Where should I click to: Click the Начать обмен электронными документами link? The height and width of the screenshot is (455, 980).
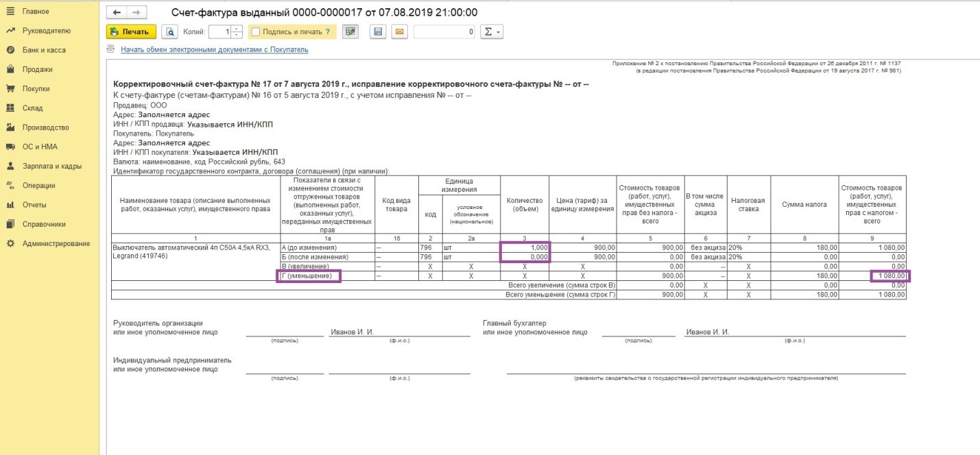pos(214,49)
